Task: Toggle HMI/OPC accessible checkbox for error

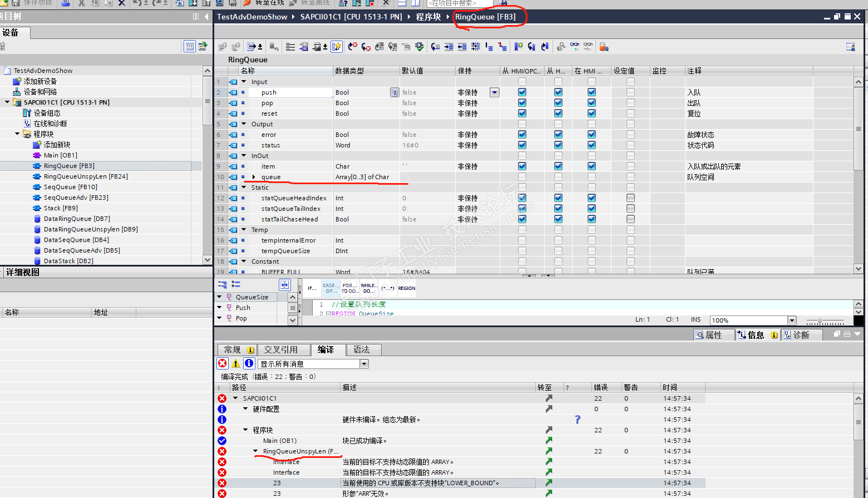Action: click(x=522, y=135)
